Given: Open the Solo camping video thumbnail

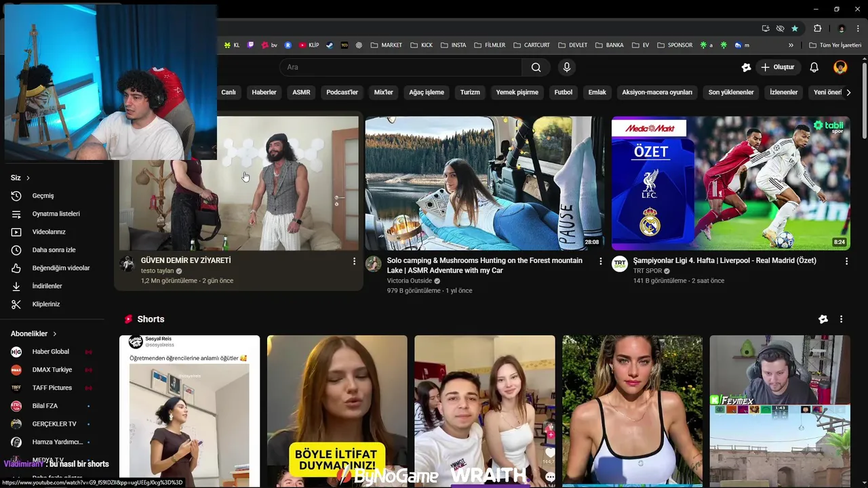Looking at the screenshot, I should coord(485,183).
